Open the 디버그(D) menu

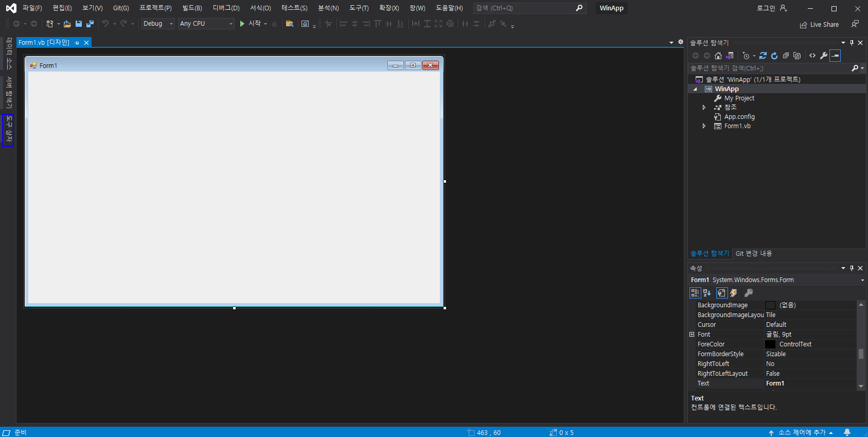click(226, 8)
